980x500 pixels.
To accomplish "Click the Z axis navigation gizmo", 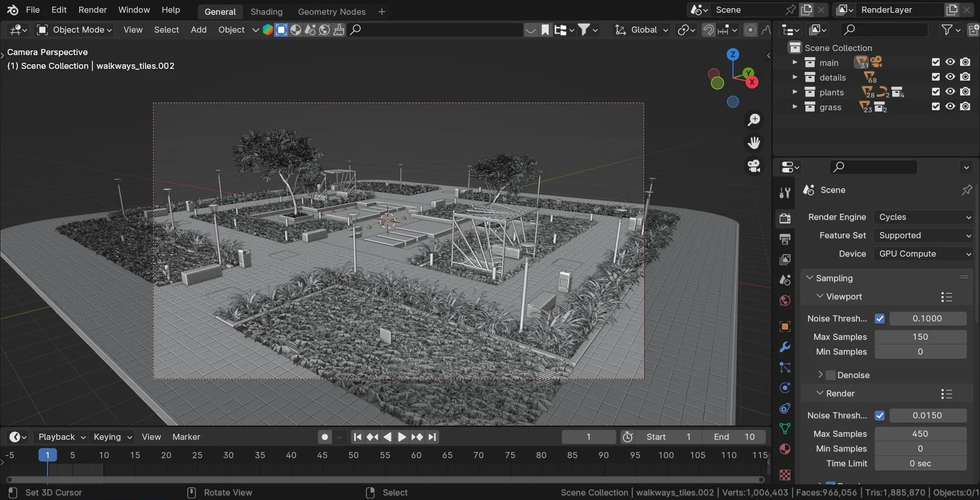I will [x=733, y=55].
